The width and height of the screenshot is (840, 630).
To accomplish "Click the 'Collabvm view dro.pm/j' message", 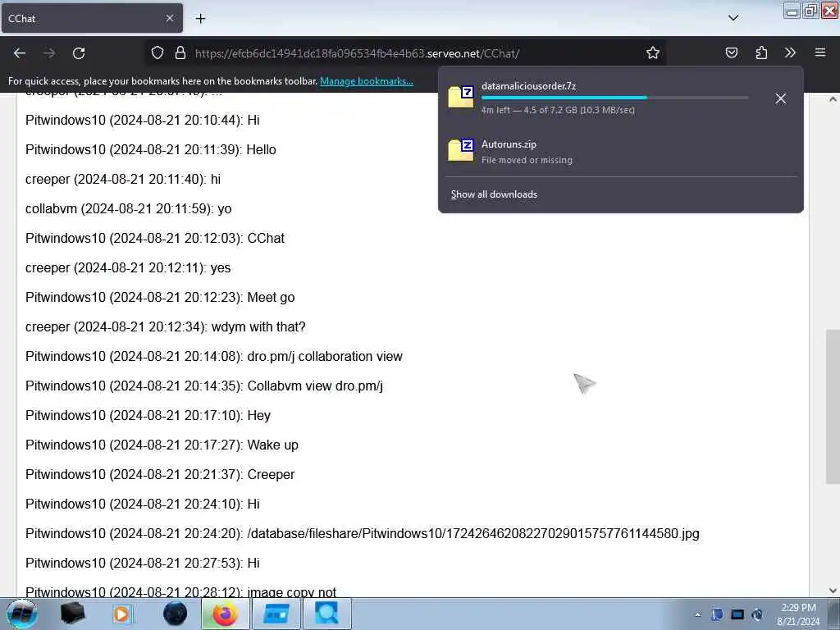I will coord(204,386).
